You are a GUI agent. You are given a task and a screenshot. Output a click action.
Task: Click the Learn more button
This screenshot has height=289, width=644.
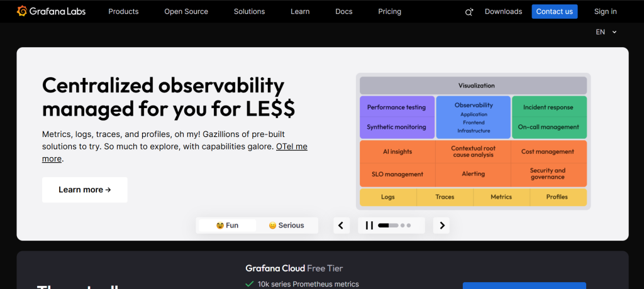(85, 190)
